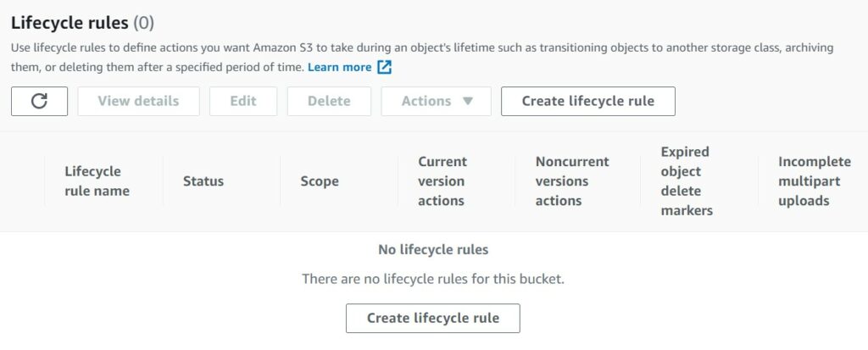Click the Delete button
This screenshot has width=868, height=350.
pyautogui.click(x=329, y=102)
